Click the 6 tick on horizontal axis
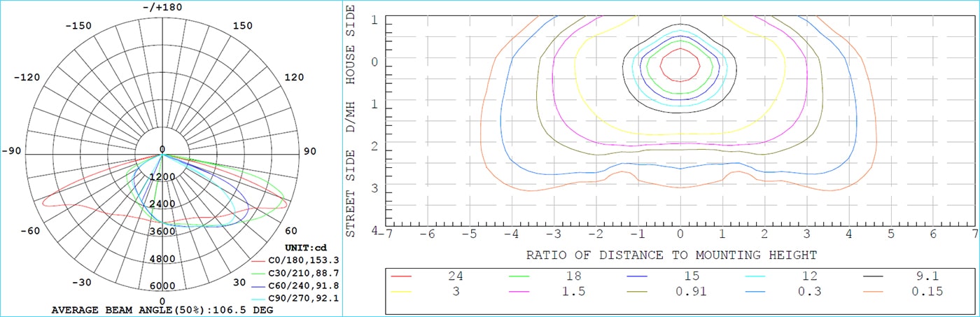980x317 pixels. tap(932, 233)
